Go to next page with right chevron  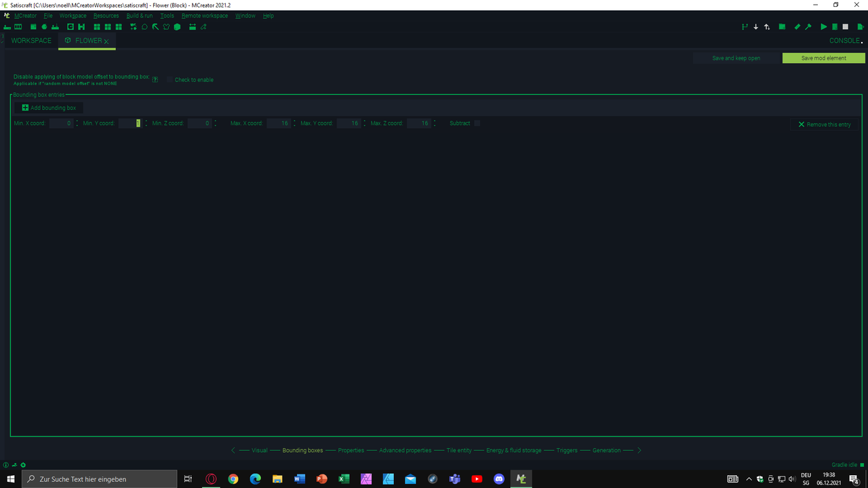(639, 450)
